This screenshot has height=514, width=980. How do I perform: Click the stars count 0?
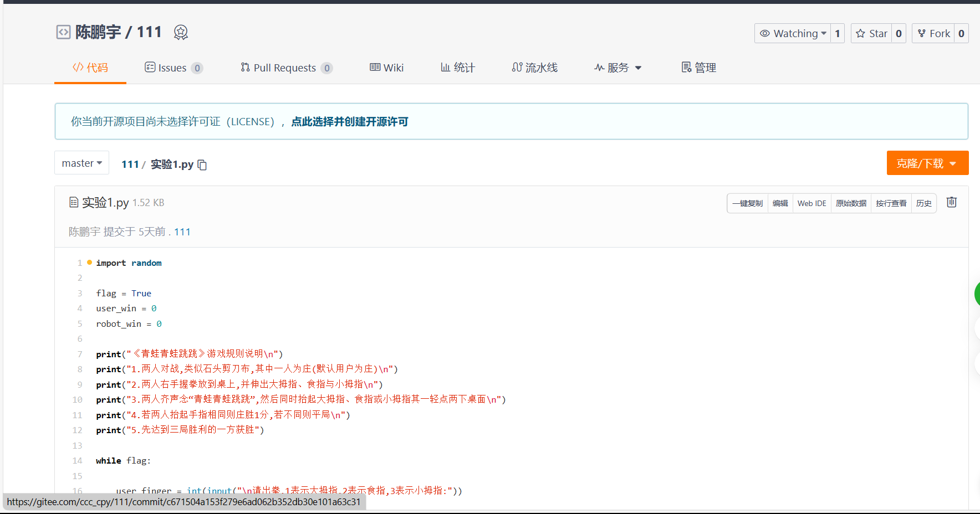click(899, 33)
